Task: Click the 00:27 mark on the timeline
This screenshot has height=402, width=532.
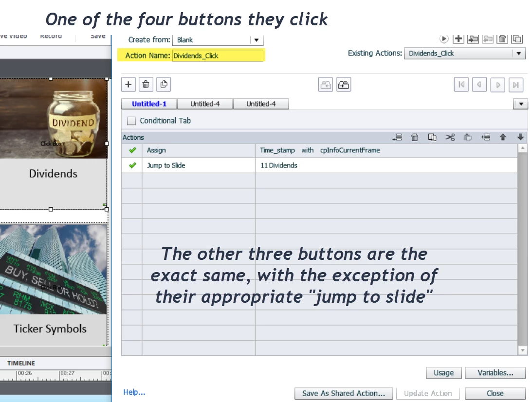Action: 67,373
